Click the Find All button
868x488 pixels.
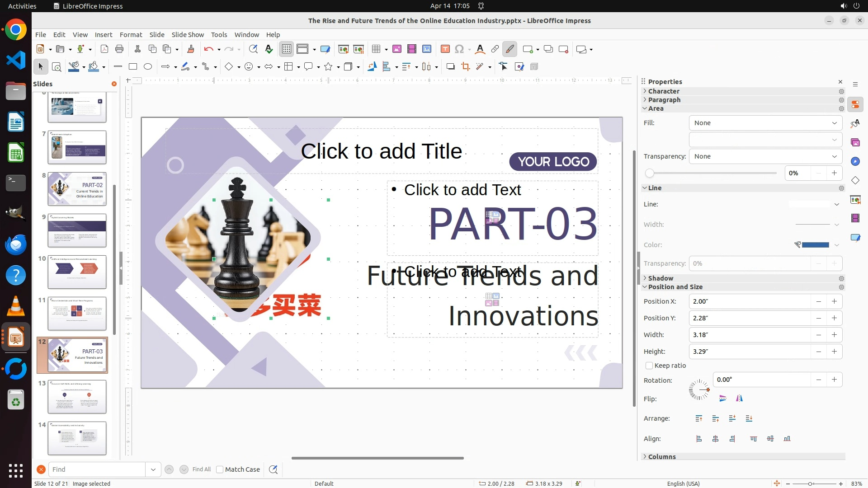(201, 469)
